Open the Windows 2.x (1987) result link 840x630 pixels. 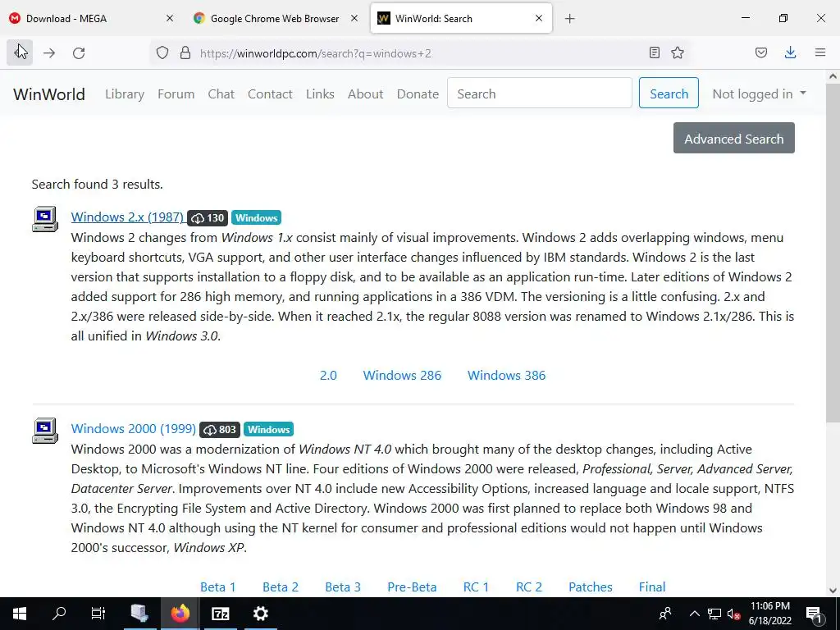127,217
